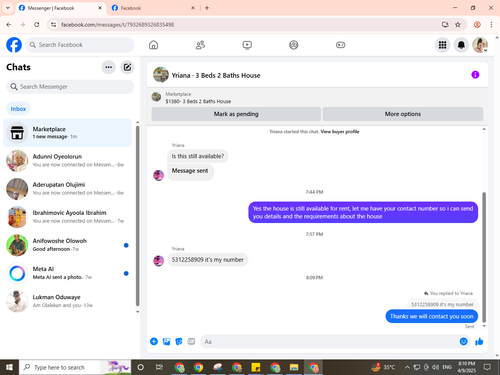Click the 'Is this still available?' message
The image size is (500, 375).
(198, 156)
